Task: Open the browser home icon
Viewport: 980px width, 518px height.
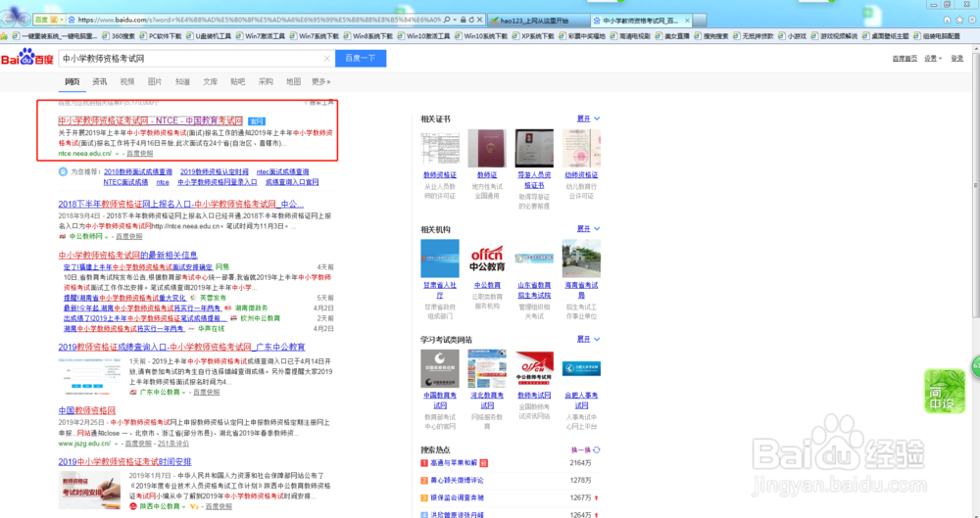Action: (948, 20)
